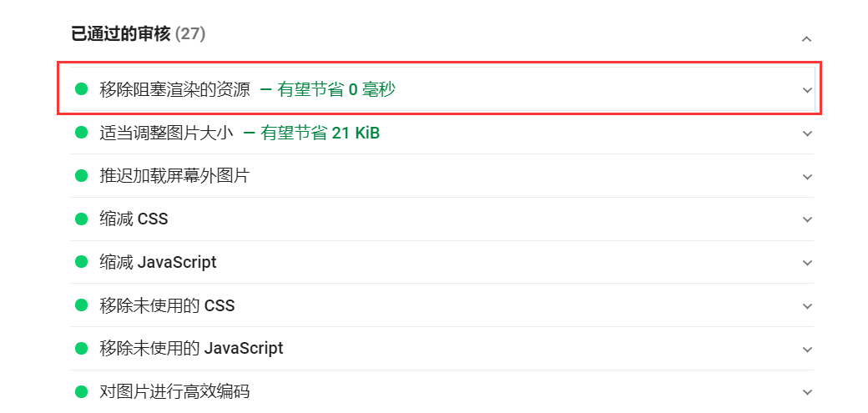Click green dot beside 缩减 CSS

pyautogui.click(x=81, y=219)
